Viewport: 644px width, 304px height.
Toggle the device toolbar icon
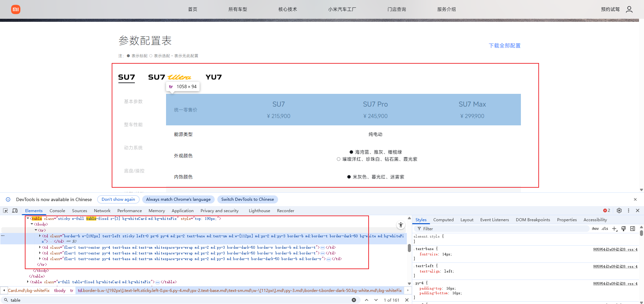15,210
